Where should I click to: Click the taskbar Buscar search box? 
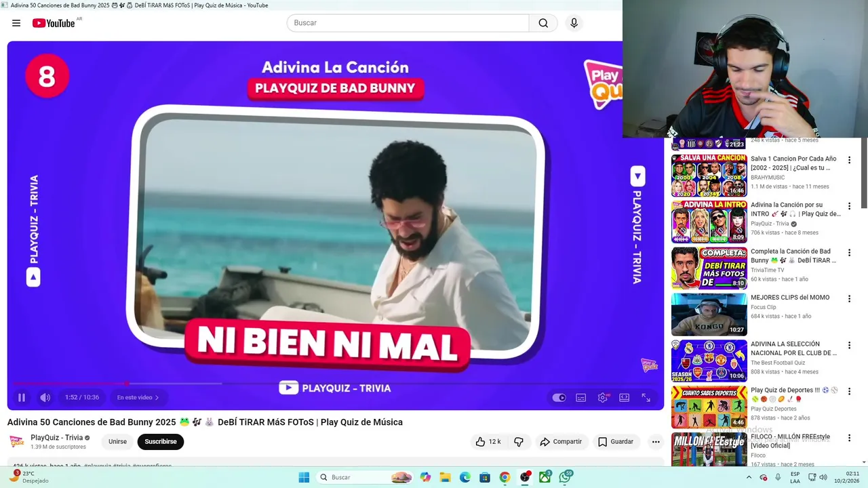[366, 477]
